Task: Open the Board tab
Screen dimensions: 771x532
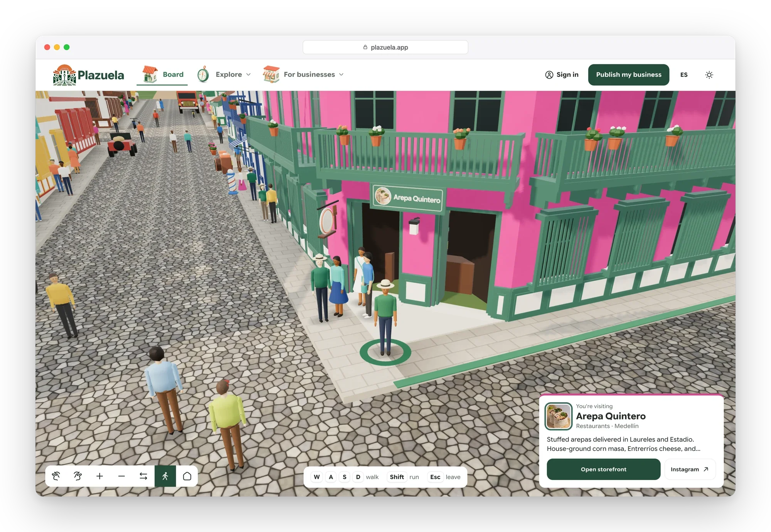Action: point(162,74)
